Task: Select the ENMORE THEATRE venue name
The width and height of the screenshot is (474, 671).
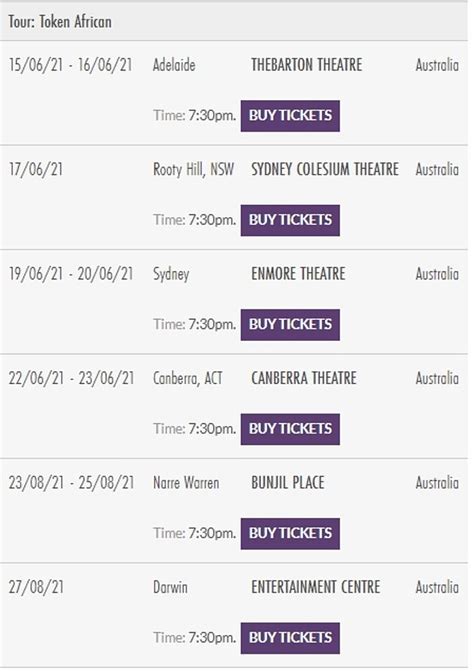Action: tap(298, 274)
